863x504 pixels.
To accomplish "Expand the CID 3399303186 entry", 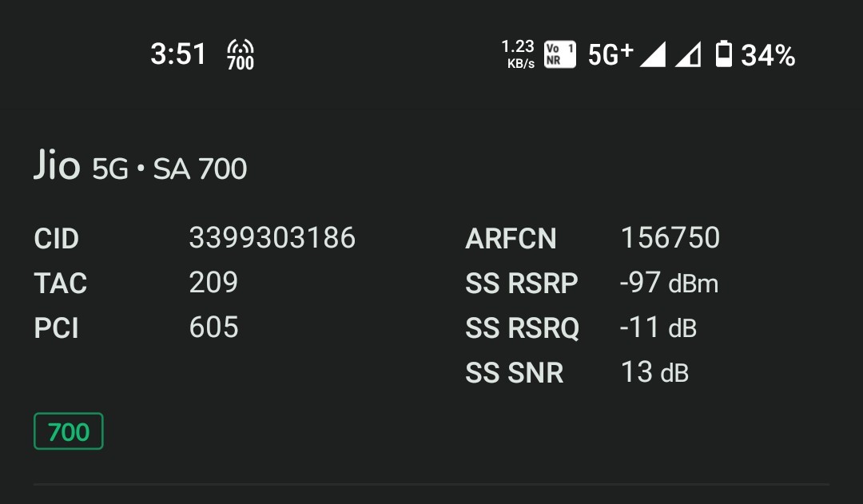I will (x=271, y=237).
